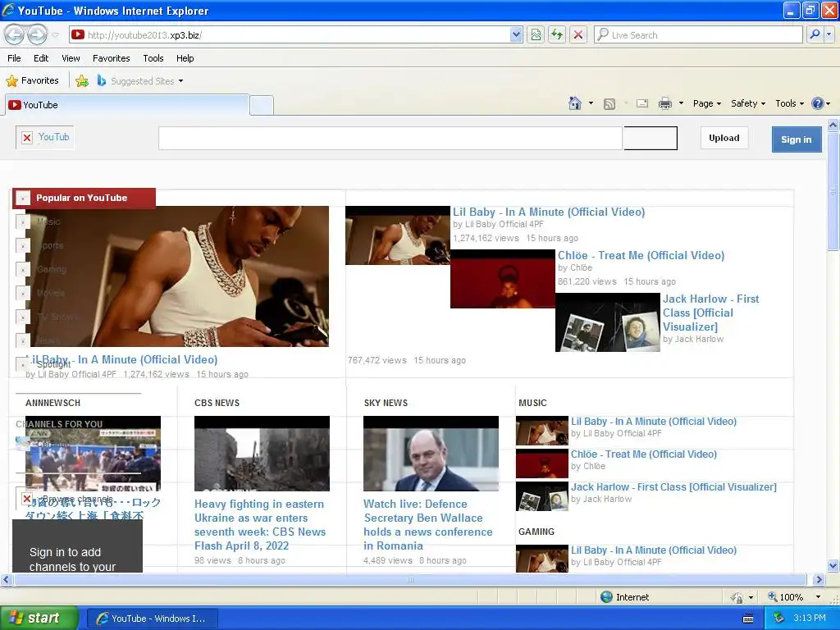Click the RSS feeds icon
Screen dimensions: 840x630
pos(609,104)
